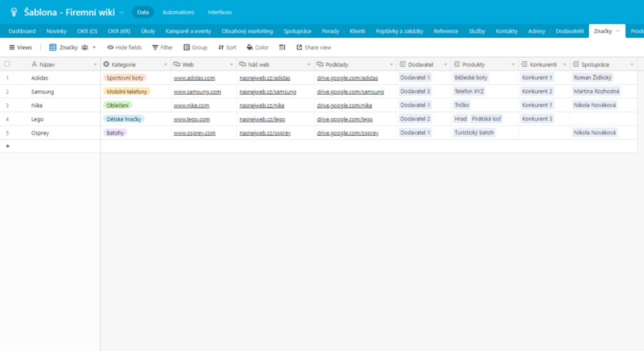Open Kategorie column dropdown arrow

coord(165,65)
